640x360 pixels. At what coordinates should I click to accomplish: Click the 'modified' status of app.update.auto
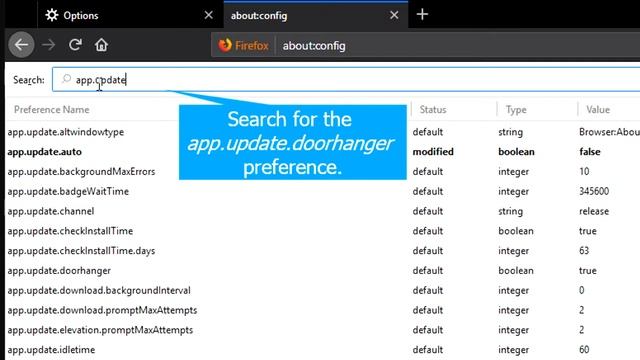tap(433, 151)
